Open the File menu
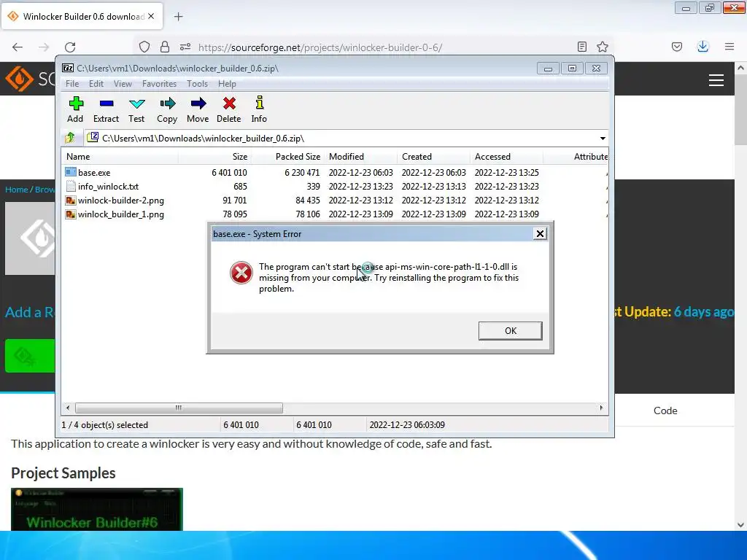 (72, 84)
